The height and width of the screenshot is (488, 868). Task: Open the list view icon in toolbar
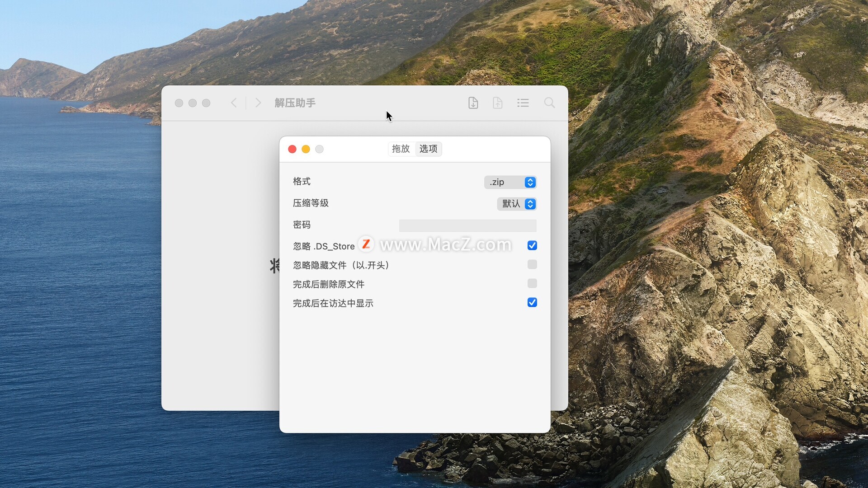pyautogui.click(x=523, y=103)
